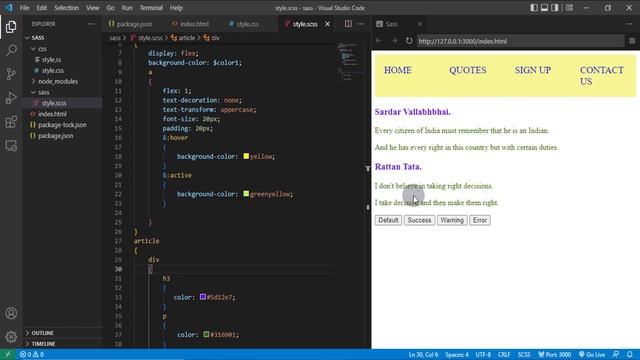640x360 pixels.
Task: Open the Remote Explorer view
Action: 11,146
